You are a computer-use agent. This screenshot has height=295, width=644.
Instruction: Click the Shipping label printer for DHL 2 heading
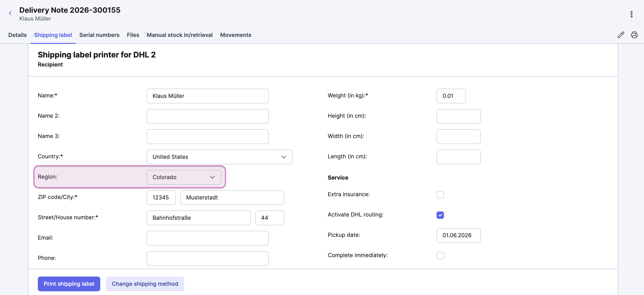97,55
